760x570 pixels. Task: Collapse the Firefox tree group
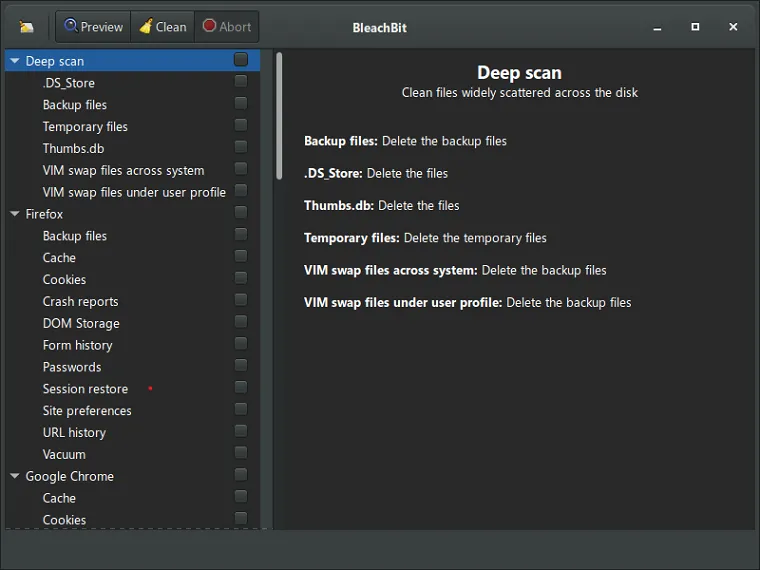[x=15, y=214]
